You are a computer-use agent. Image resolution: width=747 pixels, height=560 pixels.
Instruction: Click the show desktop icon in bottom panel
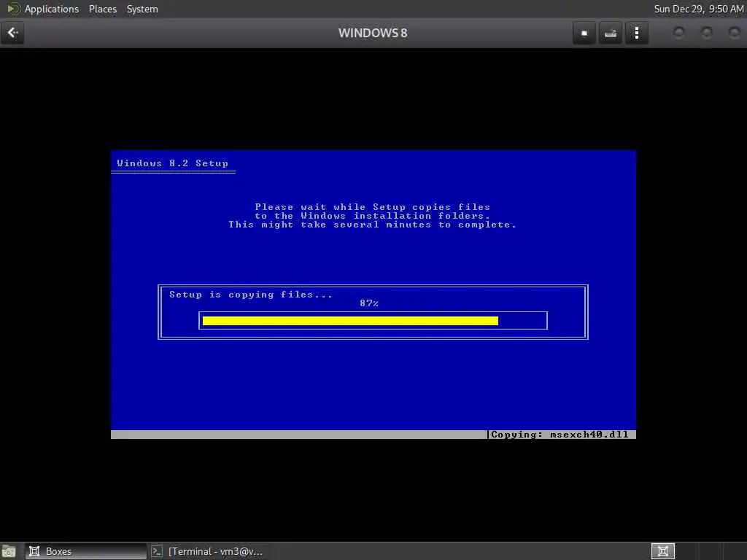(x=9, y=551)
